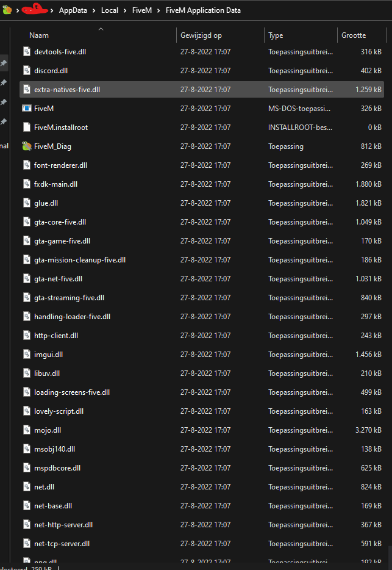
Task: Click the lovely-script.dll file icon
Action: click(27, 411)
